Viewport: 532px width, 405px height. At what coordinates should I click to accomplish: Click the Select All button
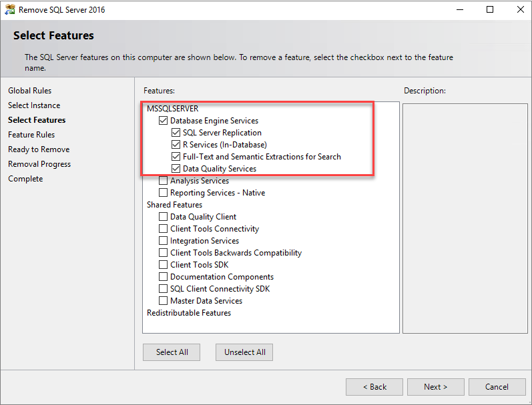(x=172, y=352)
